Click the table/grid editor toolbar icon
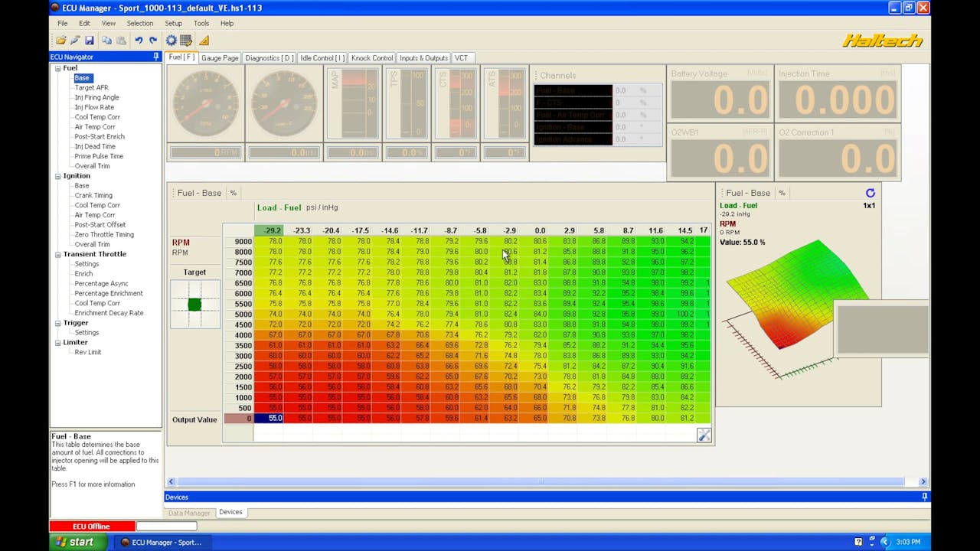 point(186,40)
